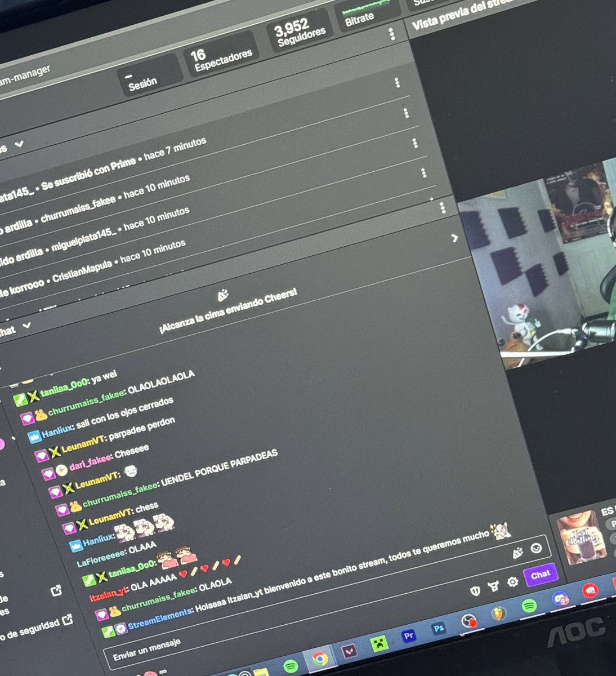The width and height of the screenshot is (616, 676).
Task: Click the Cheers icon above '¡Alcanza la cima'
Action: click(x=222, y=295)
